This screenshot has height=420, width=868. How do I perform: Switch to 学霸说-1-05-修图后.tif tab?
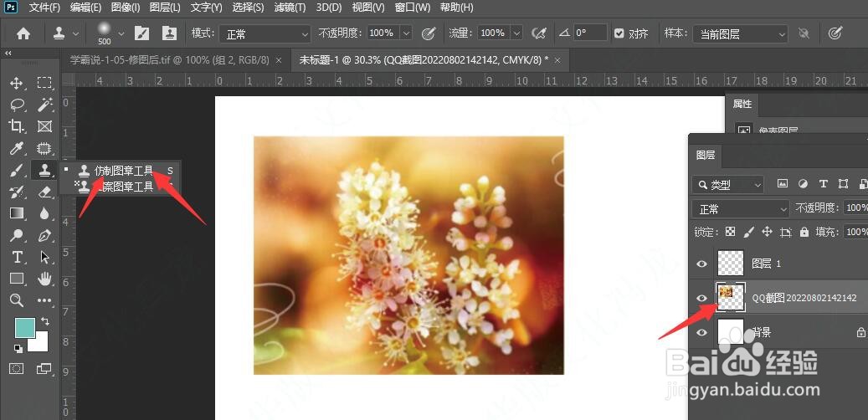click(171, 60)
